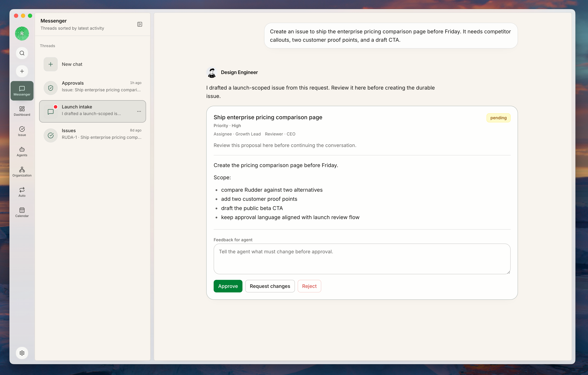Click 'Create the pricing comparison page before Friday.'
The image size is (588, 375).
[x=276, y=165]
